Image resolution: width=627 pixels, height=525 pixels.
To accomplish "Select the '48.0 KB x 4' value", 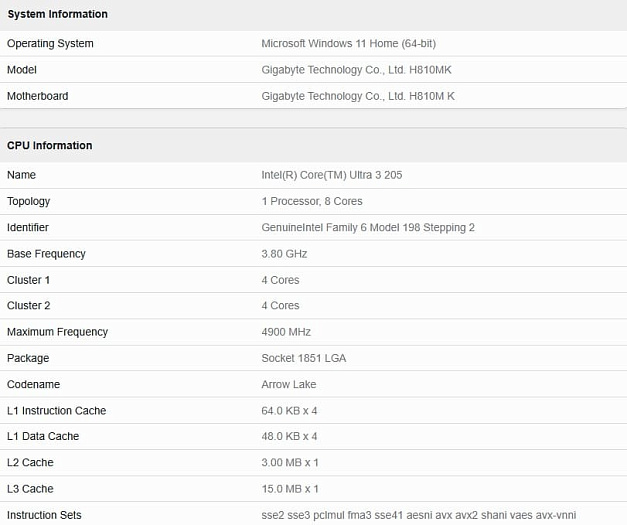I will (x=290, y=437).
